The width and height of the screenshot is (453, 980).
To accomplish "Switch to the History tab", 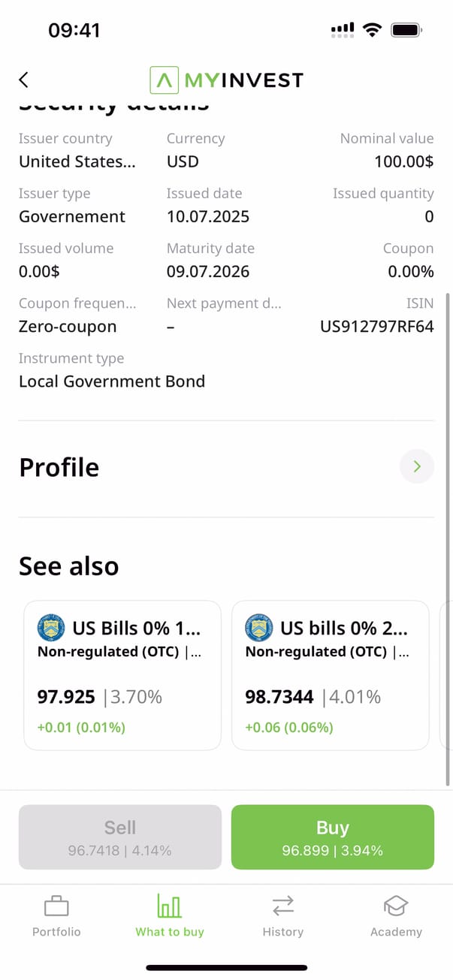I will 282,931.
